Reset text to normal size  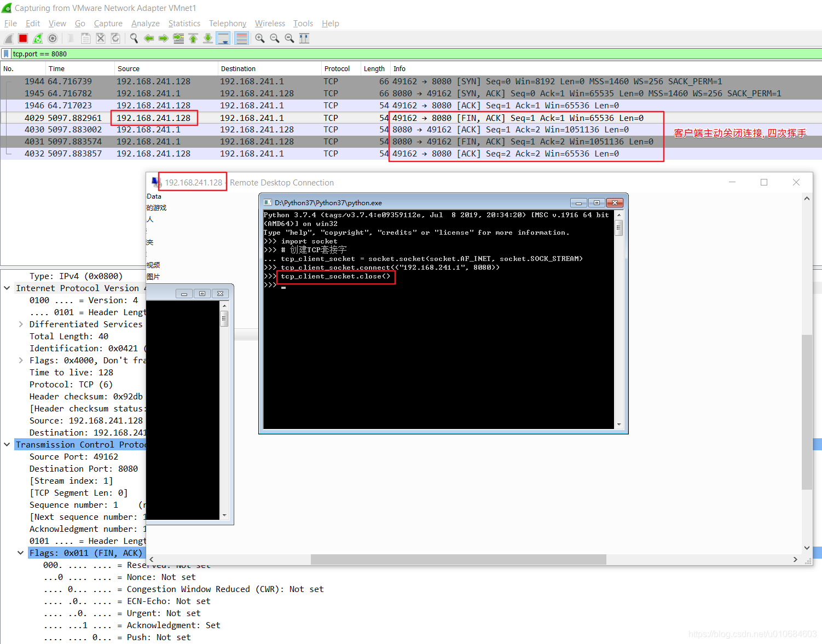(290, 38)
